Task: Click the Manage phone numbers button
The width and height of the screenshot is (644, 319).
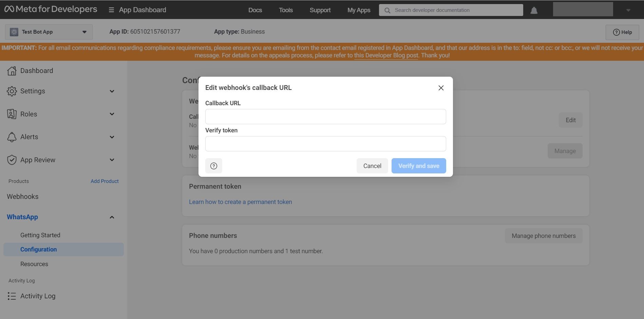Action: pyautogui.click(x=544, y=236)
